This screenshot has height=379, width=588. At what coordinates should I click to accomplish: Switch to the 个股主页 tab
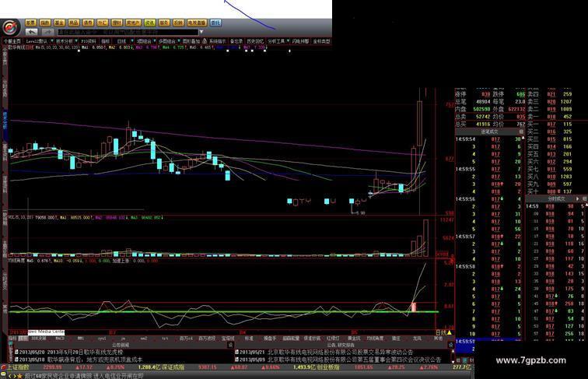(x=12, y=41)
